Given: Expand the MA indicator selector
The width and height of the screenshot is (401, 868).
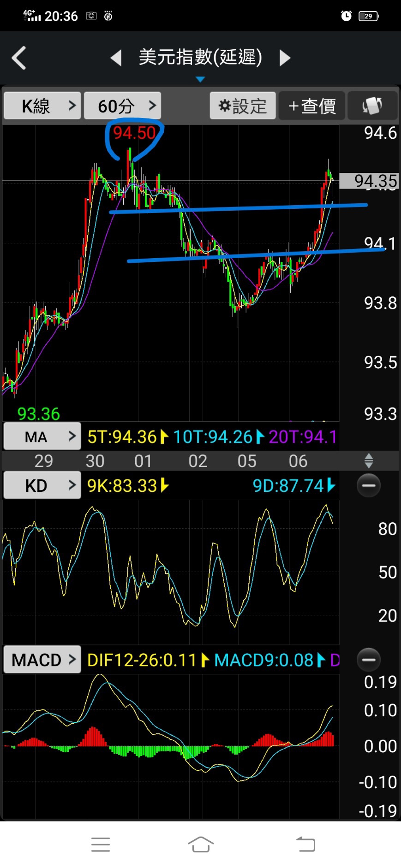Looking at the screenshot, I should (42, 437).
